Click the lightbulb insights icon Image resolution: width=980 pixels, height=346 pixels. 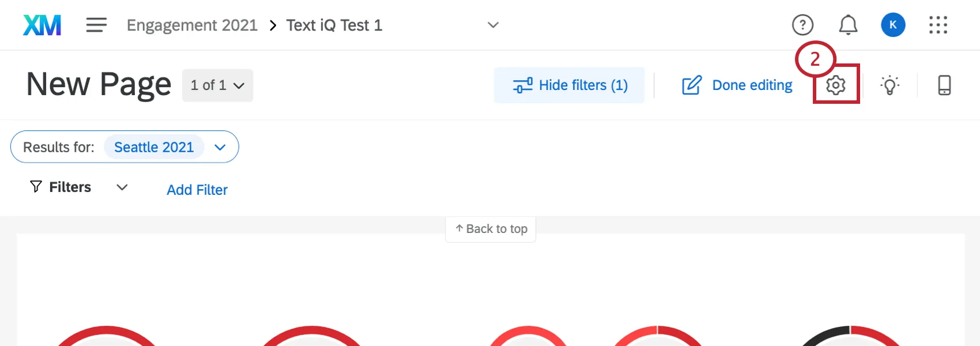(x=891, y=85)
